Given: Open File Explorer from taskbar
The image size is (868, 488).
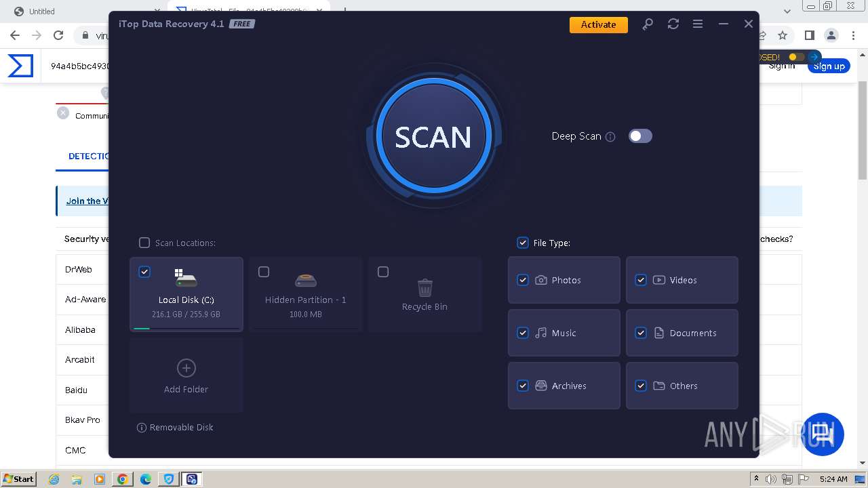Looking at the screenshot, I should point(77,479).
